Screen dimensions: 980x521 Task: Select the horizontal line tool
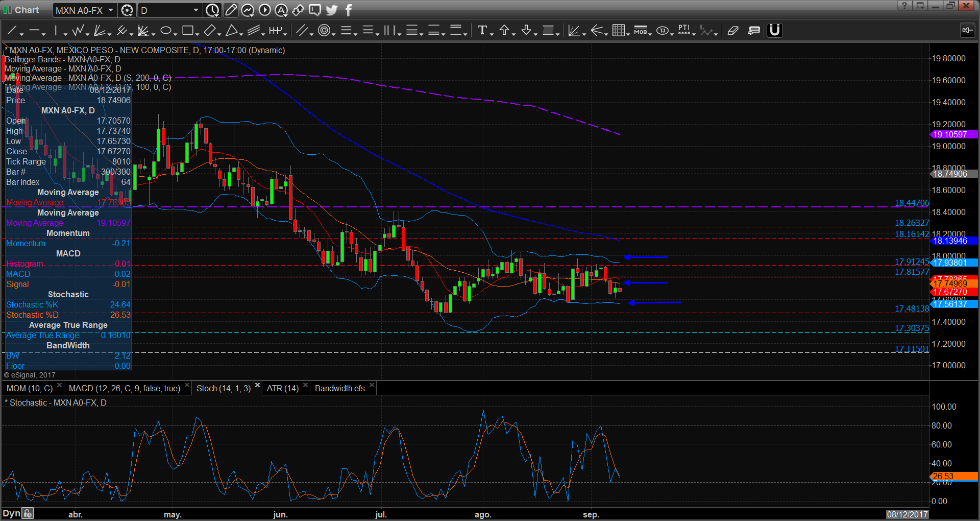(x=34, y=31)
